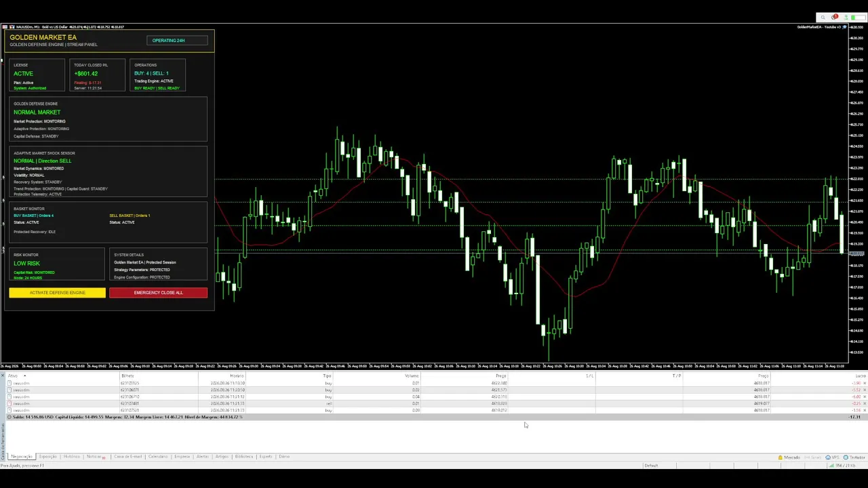Screen dimensions: 868x488
Task: Open Mercado shopping bag icon
Action: (x=781, y=457)
